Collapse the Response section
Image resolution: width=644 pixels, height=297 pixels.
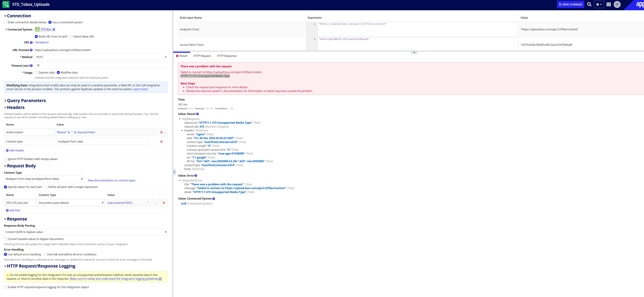[5, 219]
